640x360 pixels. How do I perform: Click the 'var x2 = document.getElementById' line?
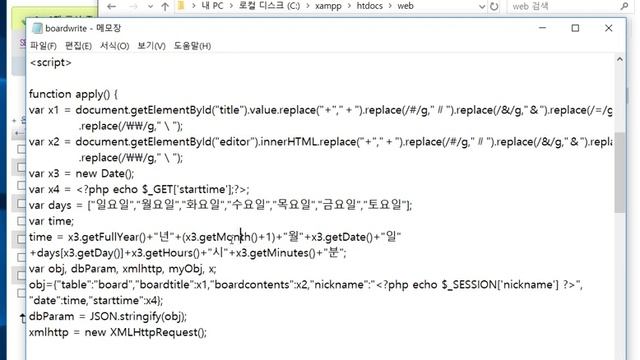320,142
